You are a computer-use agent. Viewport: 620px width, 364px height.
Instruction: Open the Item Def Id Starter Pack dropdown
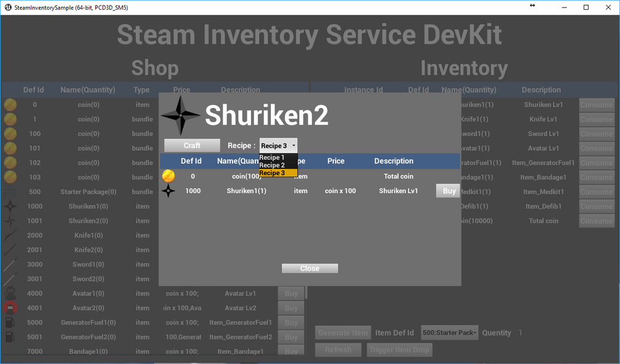tap(450, 333)
